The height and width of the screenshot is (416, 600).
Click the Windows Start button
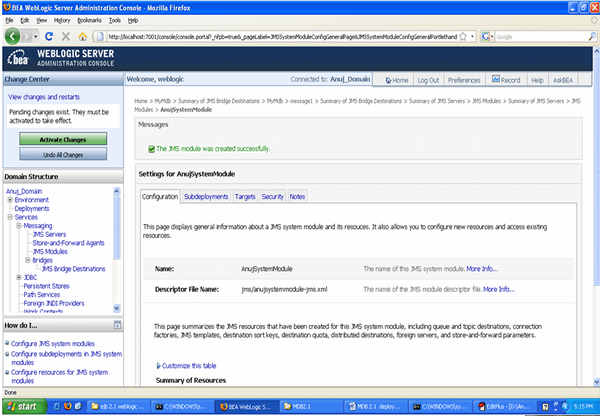[x=25, y=406]
